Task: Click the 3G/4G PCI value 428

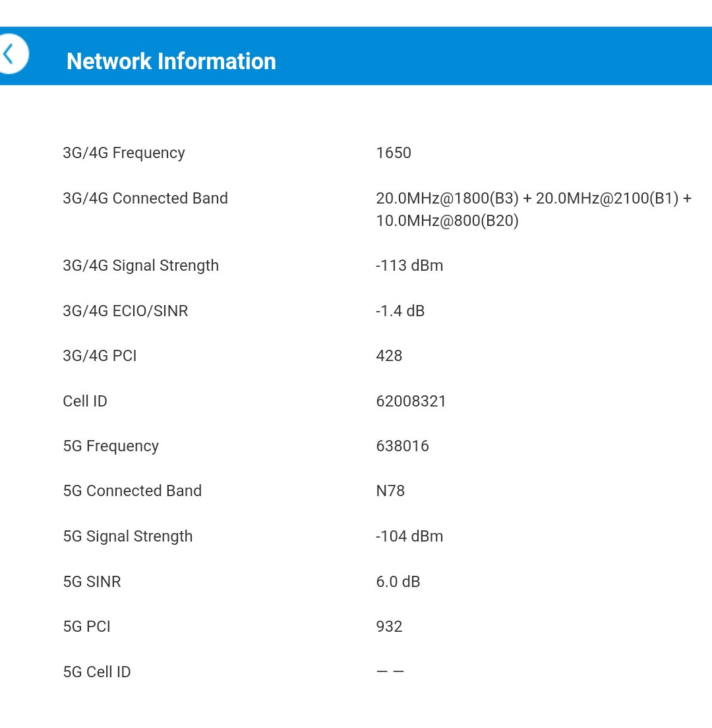Action: [x=389, y=356]
